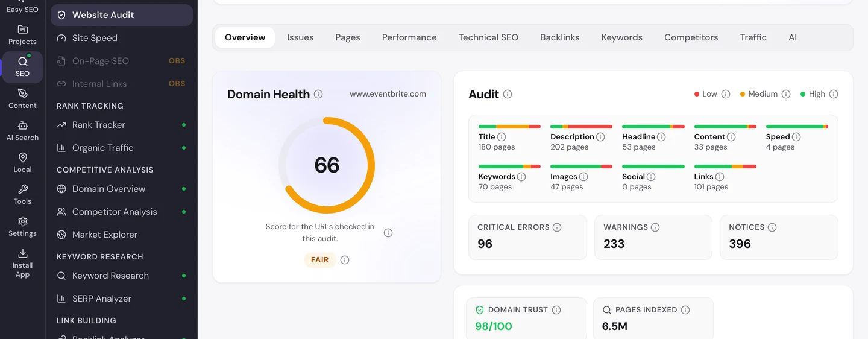Switch to the Performance tab
The height and width of the screenshot is (339, 868).
pyautogui.click(x=409, y=37)
